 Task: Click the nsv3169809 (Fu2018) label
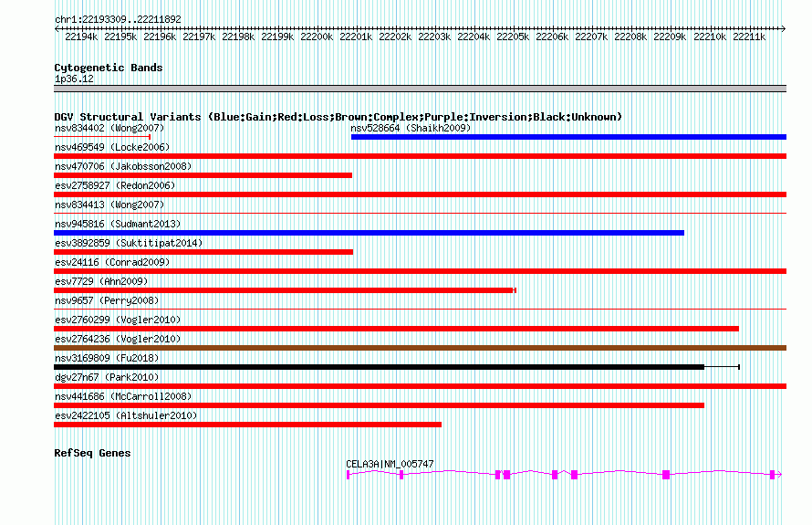click(x=107, y=358)
